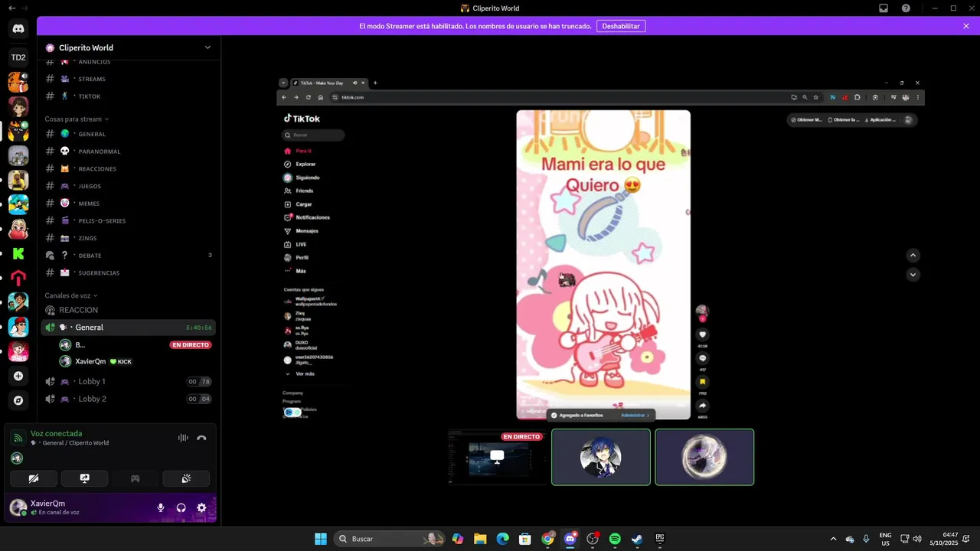Open the paranormal channel
The image size is (980, 551).
(x=128, y=152)
